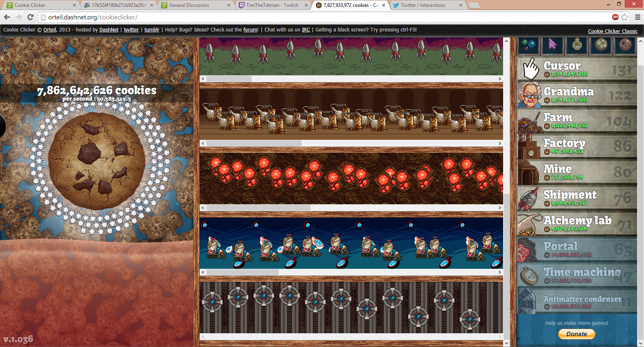Viewport: 644px width, 347px height.
Task: Switch to the Twitter / Interactions tab
Action: click(427, 5)
